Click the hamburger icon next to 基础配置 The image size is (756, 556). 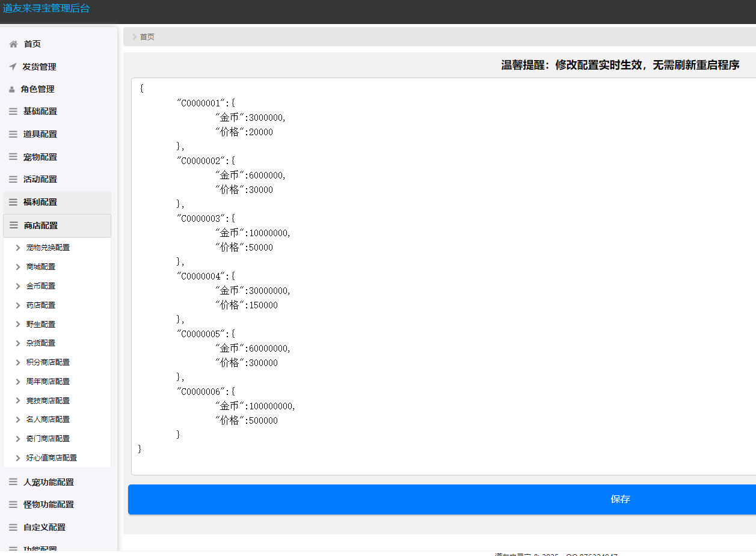(13, 111)
